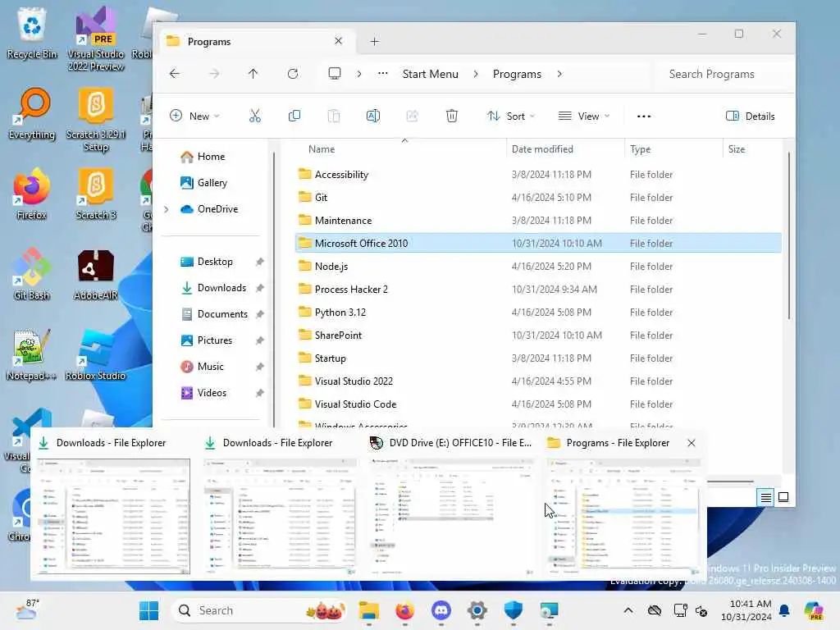This screenshot has height=630, width=840.
Task: Close the Programs - File Explorer preview
Action: [x=691, y=443]
